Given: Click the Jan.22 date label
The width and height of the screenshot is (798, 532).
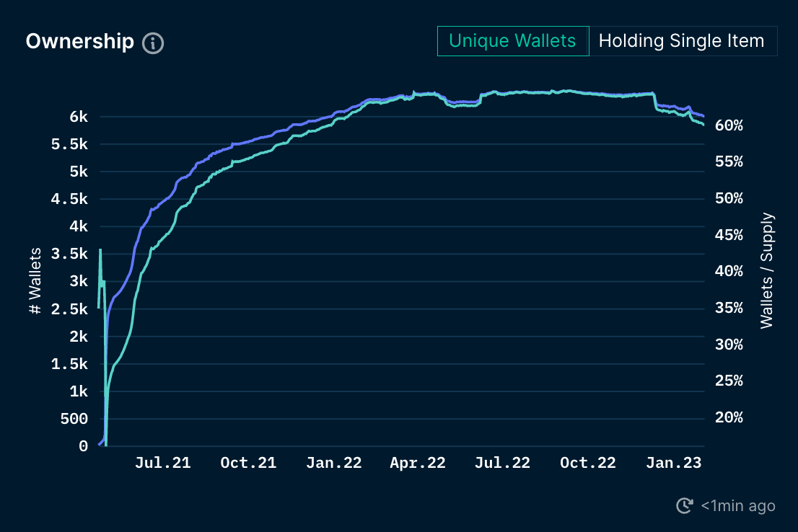Looking at the screenshot, I should (334, 463).
